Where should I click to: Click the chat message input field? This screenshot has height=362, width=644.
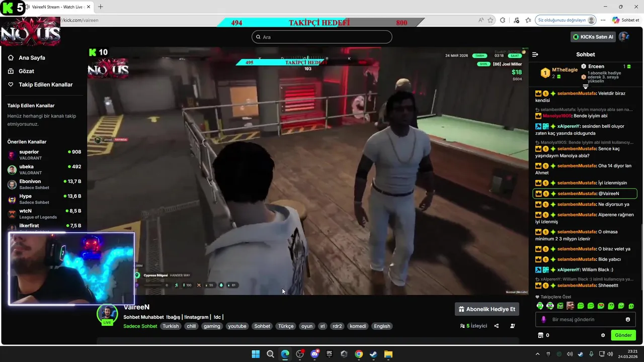585,319
